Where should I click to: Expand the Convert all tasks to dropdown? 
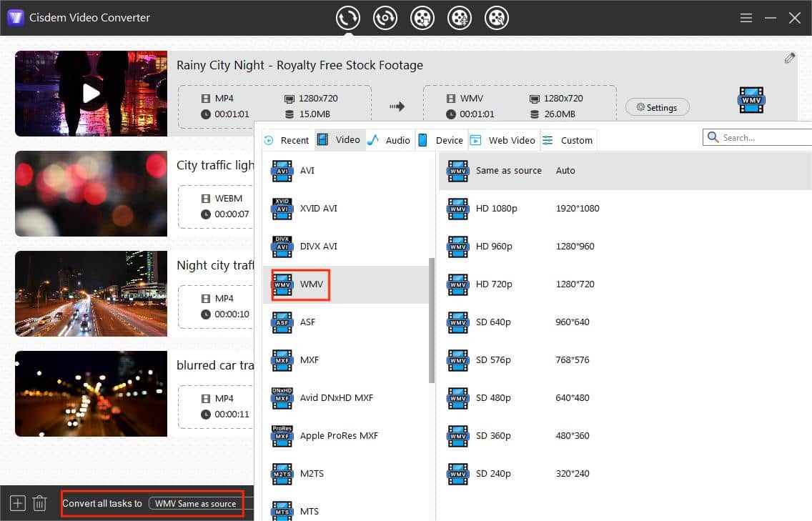click(194, 503)
